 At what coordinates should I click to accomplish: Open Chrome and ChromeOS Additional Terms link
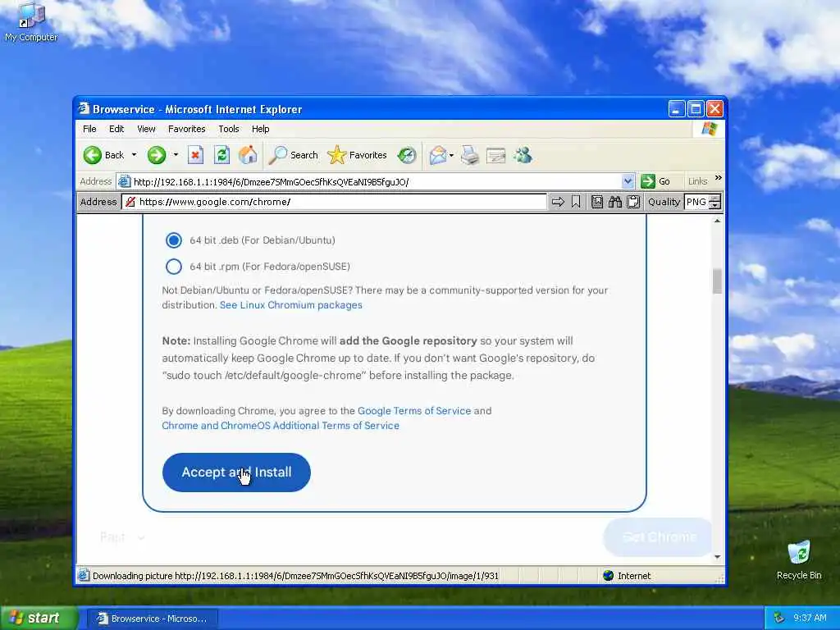[x=281, y=426]
